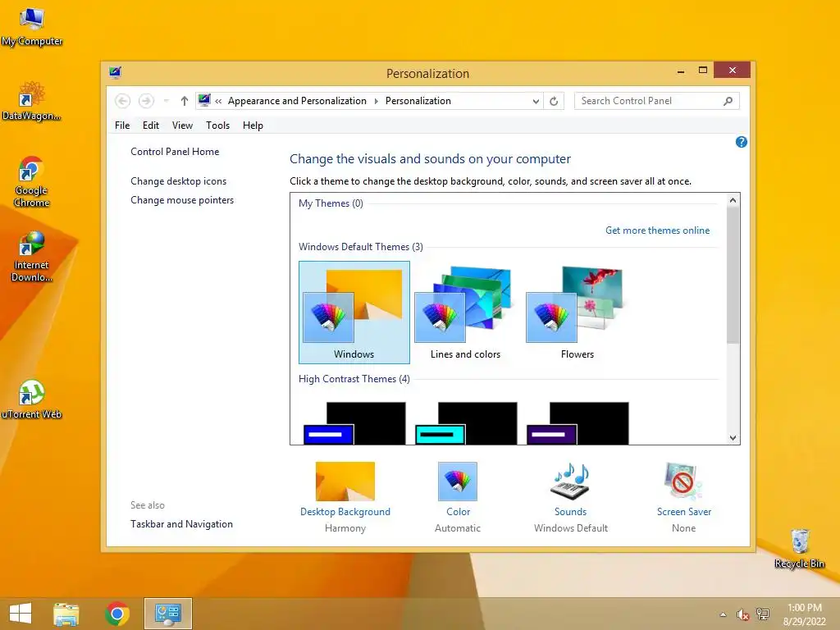This screenshot has width=840, height=630.
Task: Click Change mouse pointers link
Action: click(182, 200)
